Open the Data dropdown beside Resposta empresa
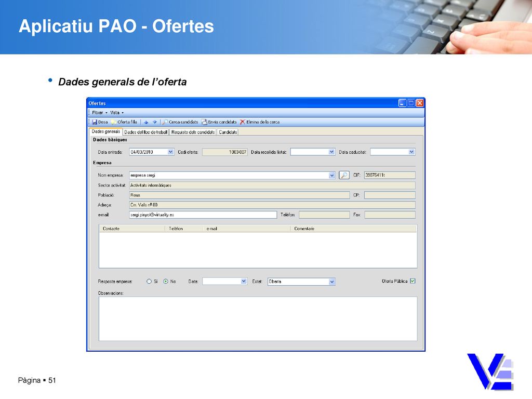The image size is (532, 399). pyautogui.click(x=244, y=281)
